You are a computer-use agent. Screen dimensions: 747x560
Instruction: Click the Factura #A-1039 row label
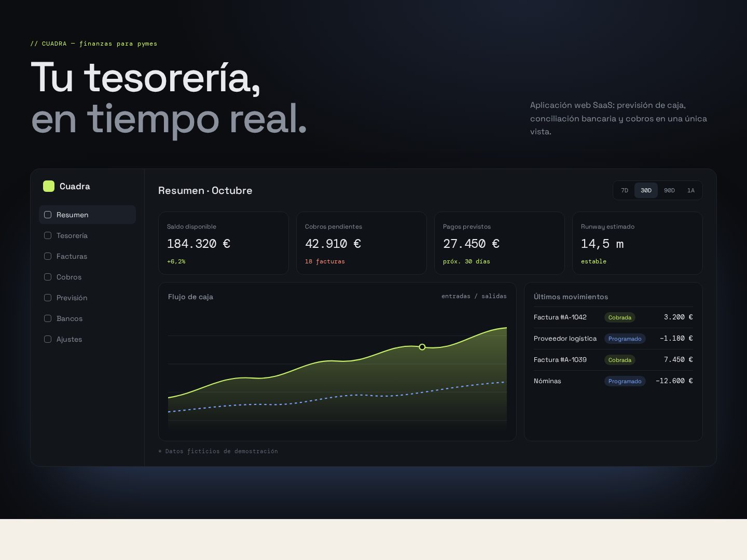560,359
